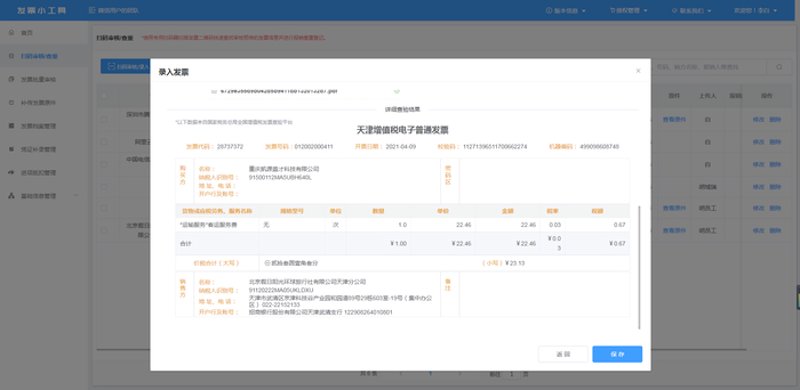The width and height of the screenshot is (800, 390).
Task: Click 查看原件 link in 深圳市 row
Action: 674,119
